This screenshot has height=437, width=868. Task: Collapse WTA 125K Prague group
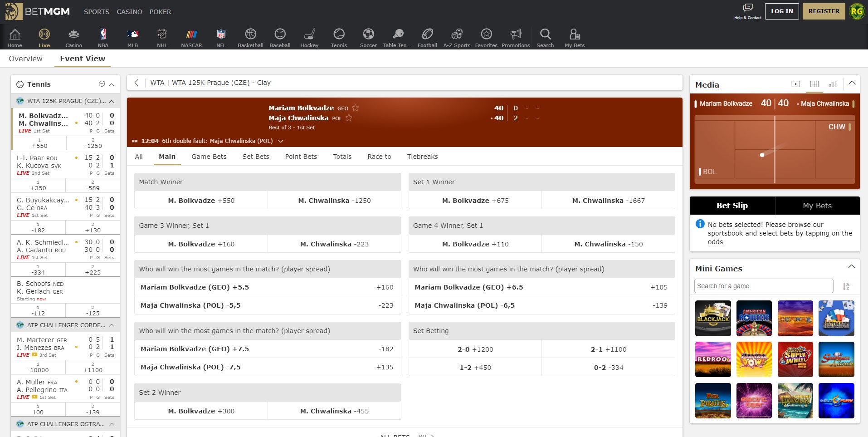(x=112, y=101)
